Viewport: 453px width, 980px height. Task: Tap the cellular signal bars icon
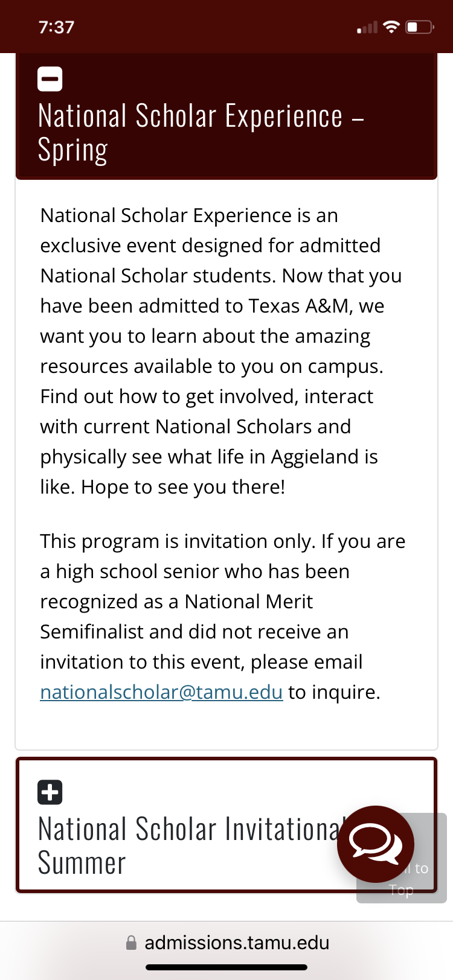tap(367, 28)
